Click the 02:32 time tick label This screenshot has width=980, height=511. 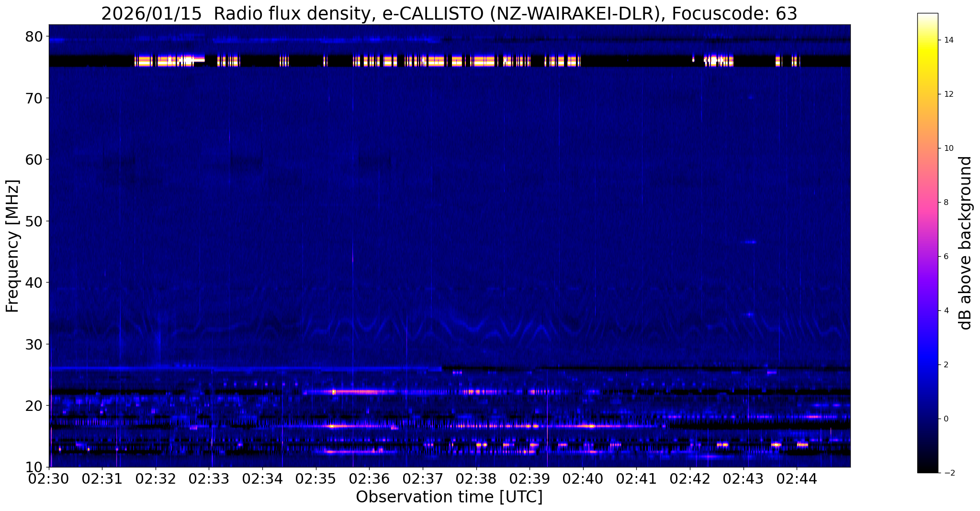click(156, 479)
